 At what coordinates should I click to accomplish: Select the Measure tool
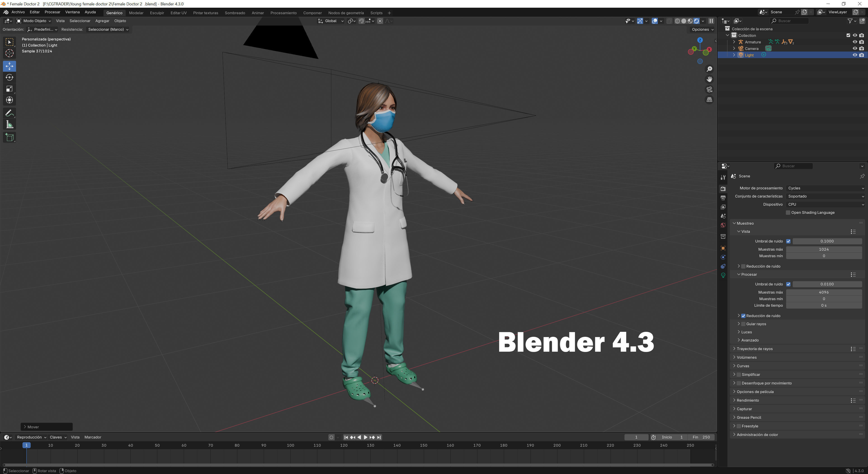click(x=9, y=125)
